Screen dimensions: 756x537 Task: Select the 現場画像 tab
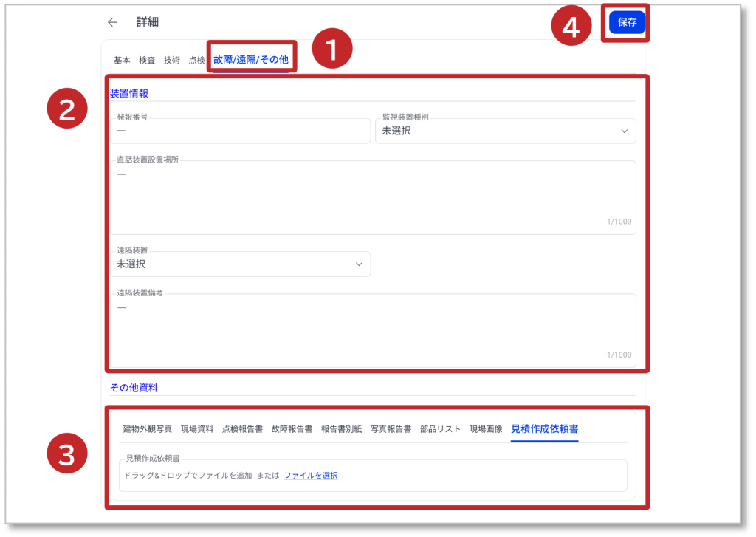point(486,429)
